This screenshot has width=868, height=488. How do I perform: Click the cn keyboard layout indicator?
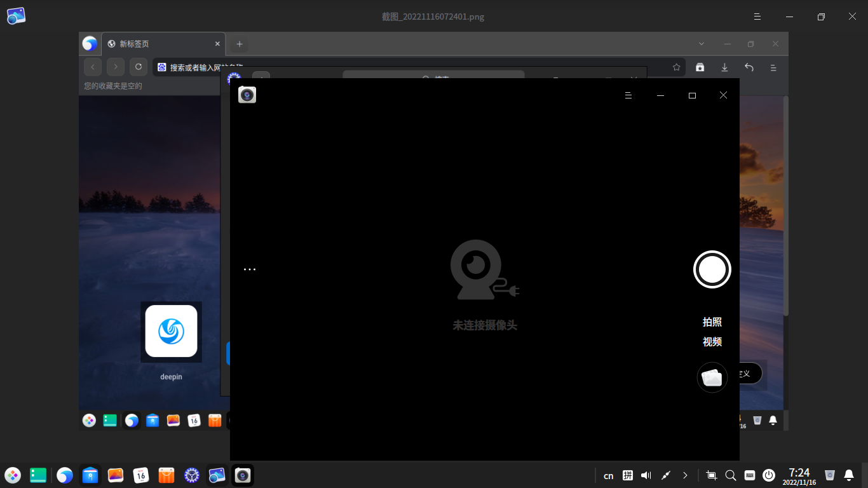[x=608, y=475]
